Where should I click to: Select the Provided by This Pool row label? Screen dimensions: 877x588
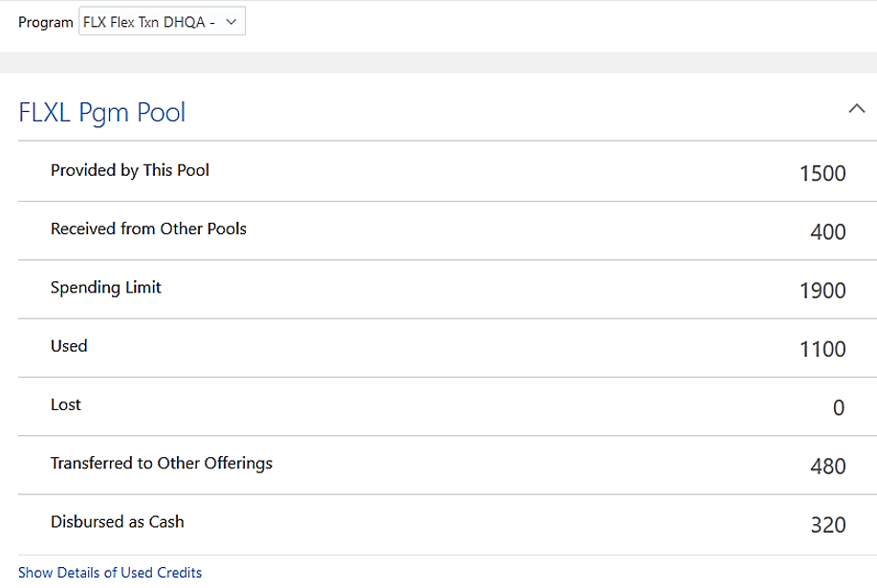(x=129, y=170)
